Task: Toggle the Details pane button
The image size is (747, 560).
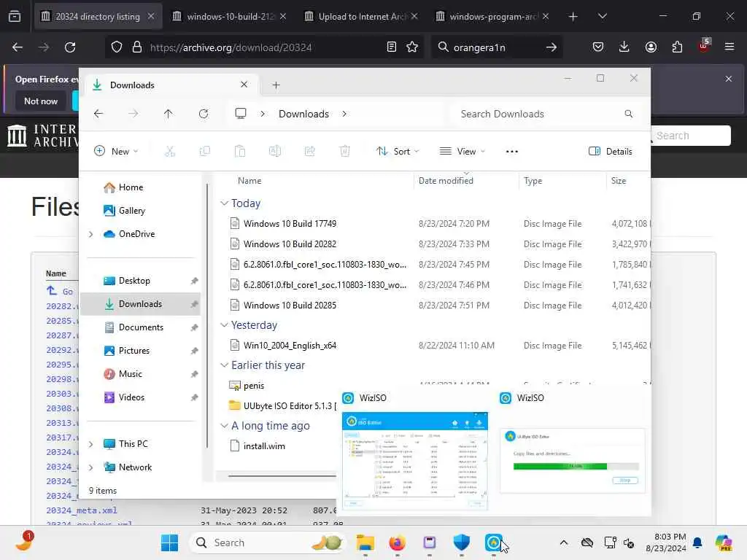Action: 611,152
